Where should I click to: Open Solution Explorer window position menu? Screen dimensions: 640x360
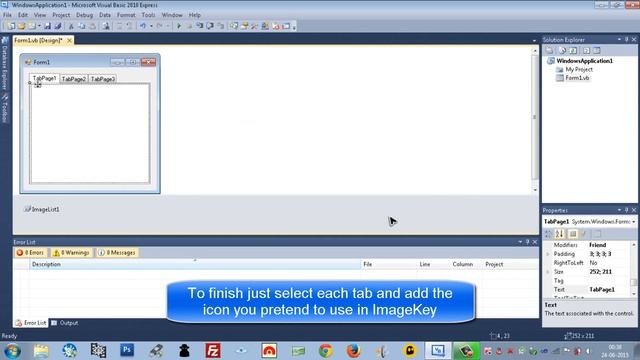click(x=619, y=40)
